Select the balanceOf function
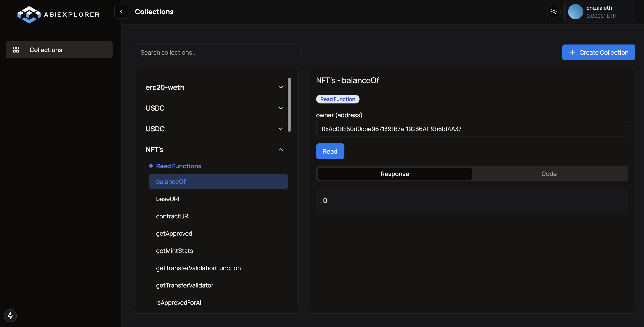Screen dimensions: 644x327 coord(218,181)
